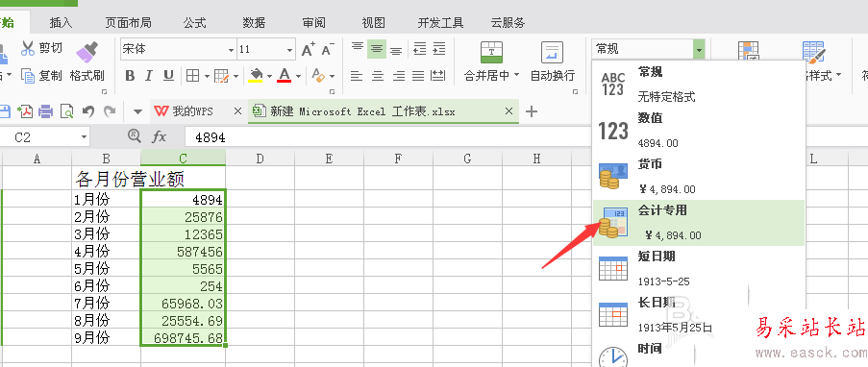
Task: Click the Copy (复制) button
Action: coord(41,75)
